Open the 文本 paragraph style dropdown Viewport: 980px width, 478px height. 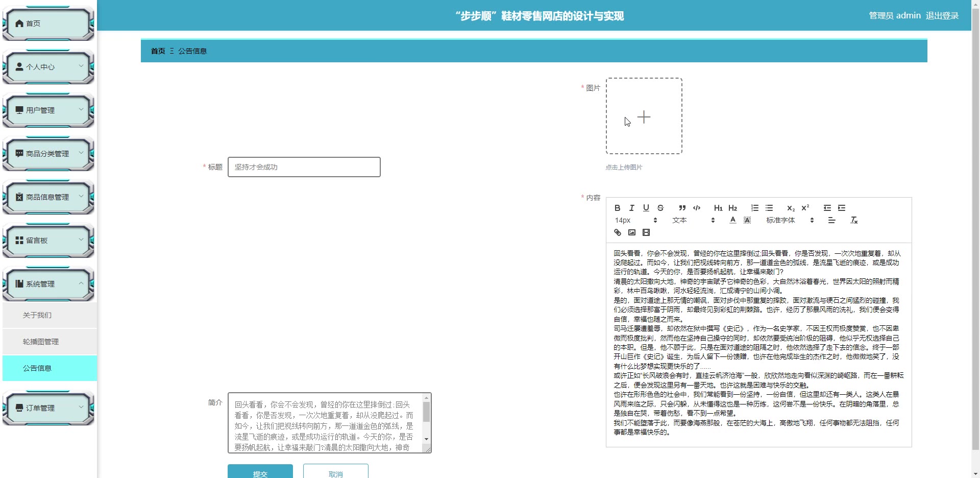[x=693, y=220]
